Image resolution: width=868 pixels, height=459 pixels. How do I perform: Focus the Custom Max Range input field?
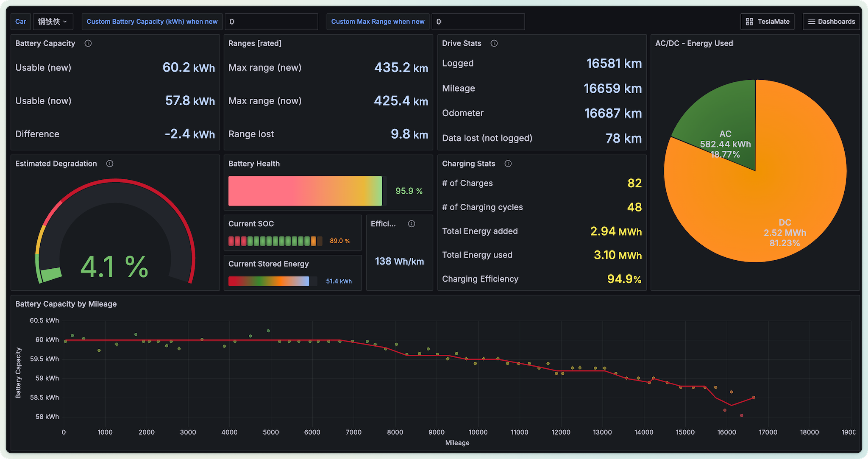click(478, 22)
